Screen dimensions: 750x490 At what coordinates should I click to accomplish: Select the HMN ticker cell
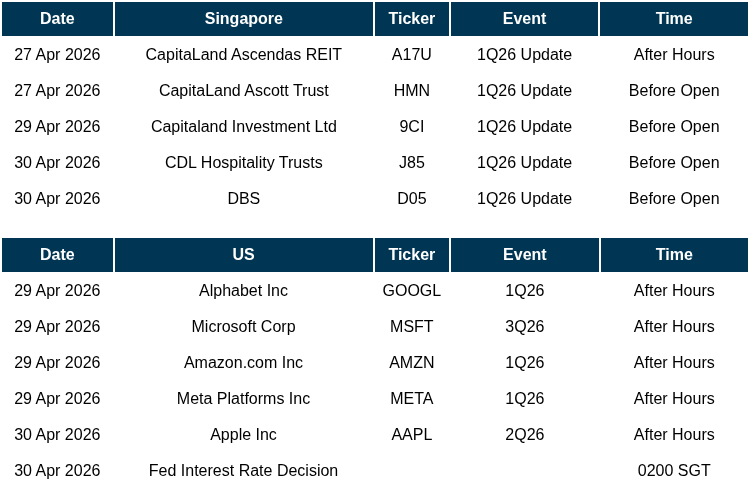pyautogui.click(x=411, y=91)
